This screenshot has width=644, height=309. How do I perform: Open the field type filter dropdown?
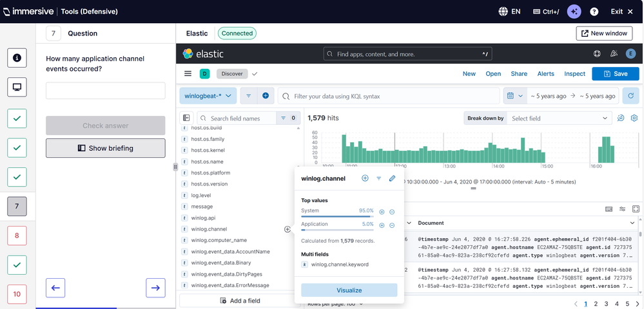tap(288, 118)
